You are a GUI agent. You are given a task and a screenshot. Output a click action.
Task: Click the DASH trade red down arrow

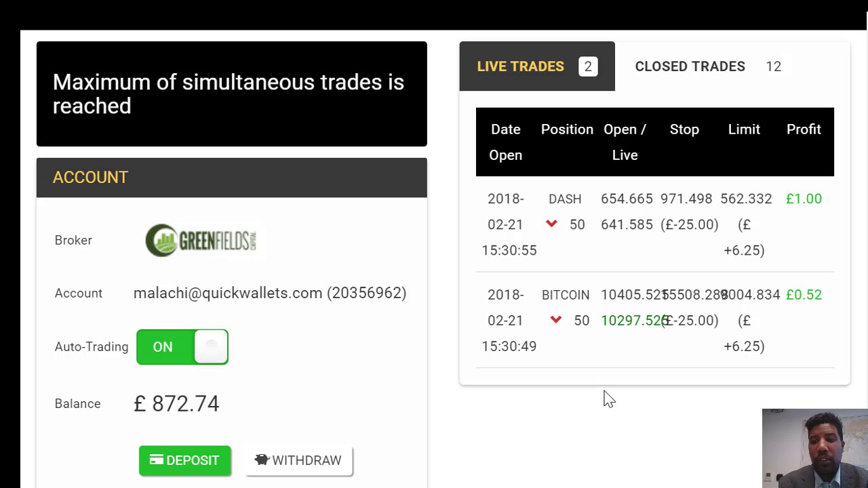click(551, 224)
